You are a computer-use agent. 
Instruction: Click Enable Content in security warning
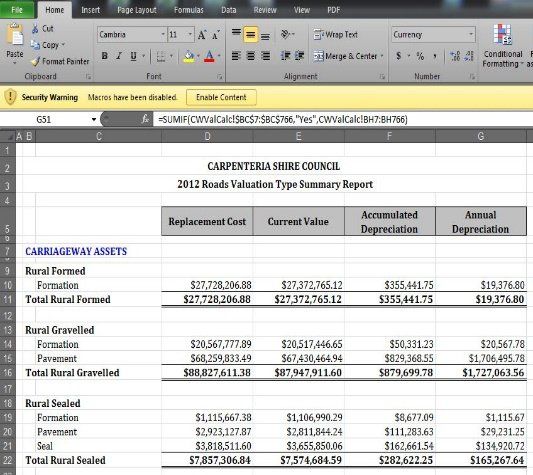[221, 97]
